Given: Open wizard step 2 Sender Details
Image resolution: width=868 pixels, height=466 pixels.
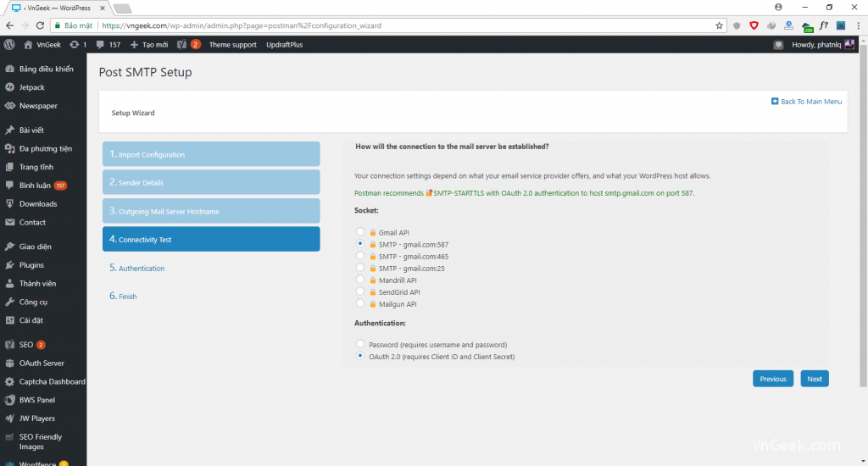Looking at the screenshot, I should 211,182.
